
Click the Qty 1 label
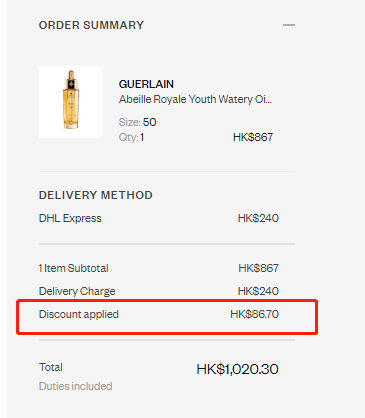click(x=131, y=137)
